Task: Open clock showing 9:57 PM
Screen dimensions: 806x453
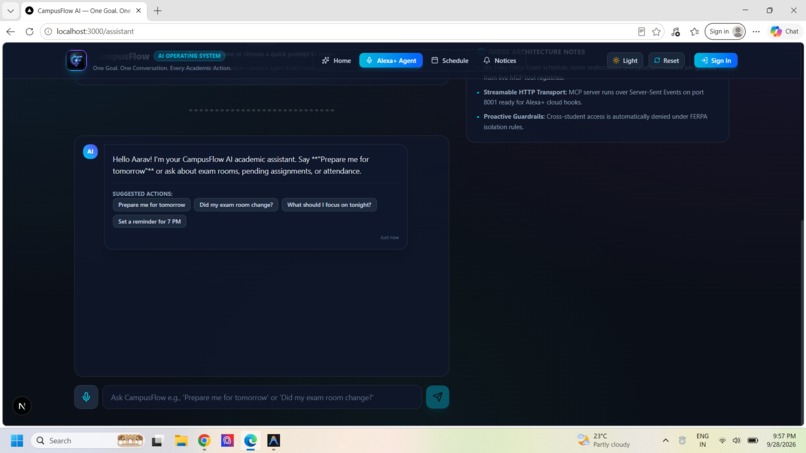Action: tap(781, 440)
